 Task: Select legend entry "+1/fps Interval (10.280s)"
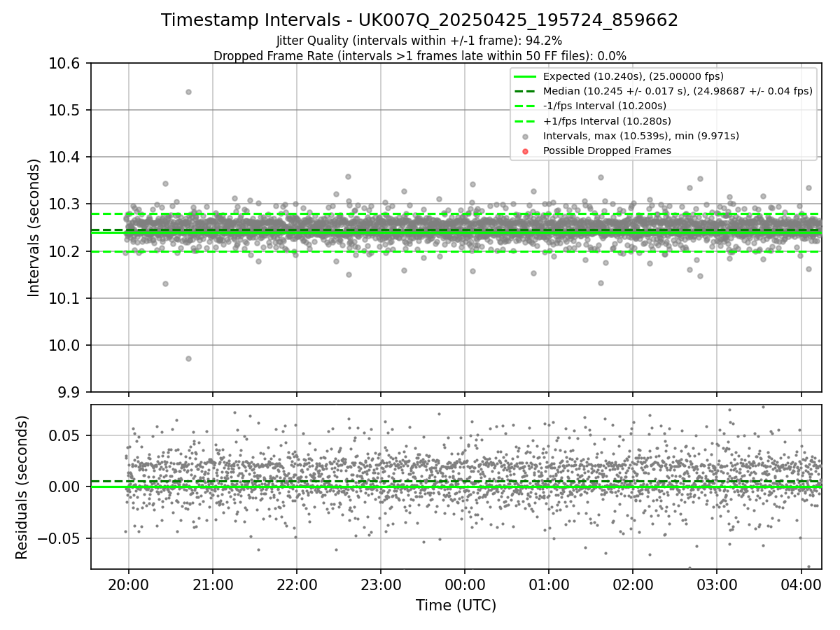pyautogui.click(x=606, y=120)
